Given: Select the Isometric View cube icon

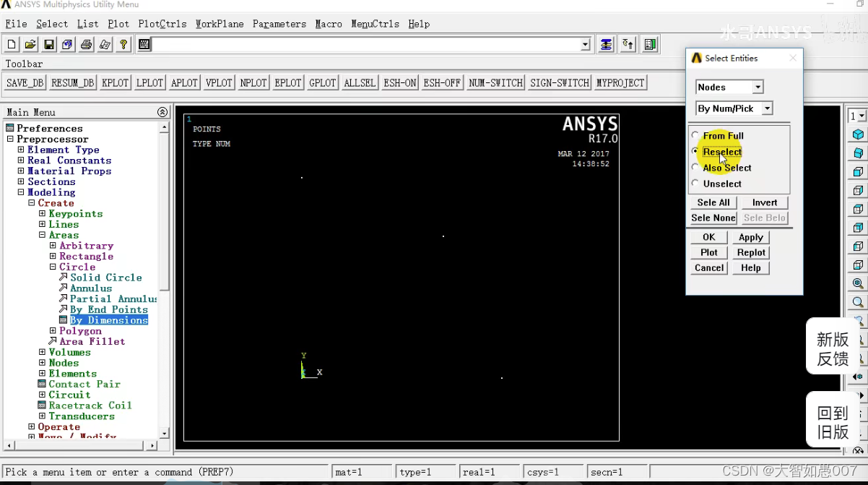Looking at the screenshot, I should coord(858,134).
